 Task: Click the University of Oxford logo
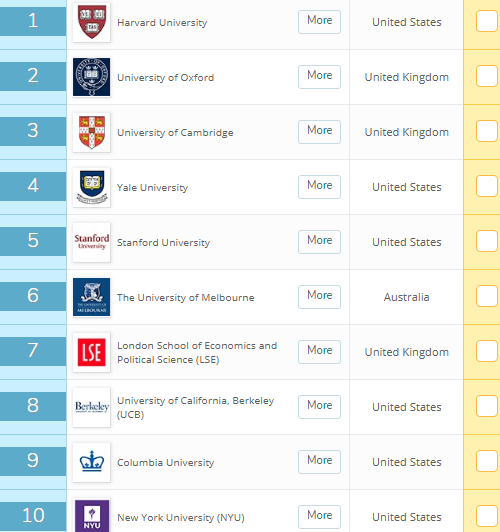coord(92,77)
